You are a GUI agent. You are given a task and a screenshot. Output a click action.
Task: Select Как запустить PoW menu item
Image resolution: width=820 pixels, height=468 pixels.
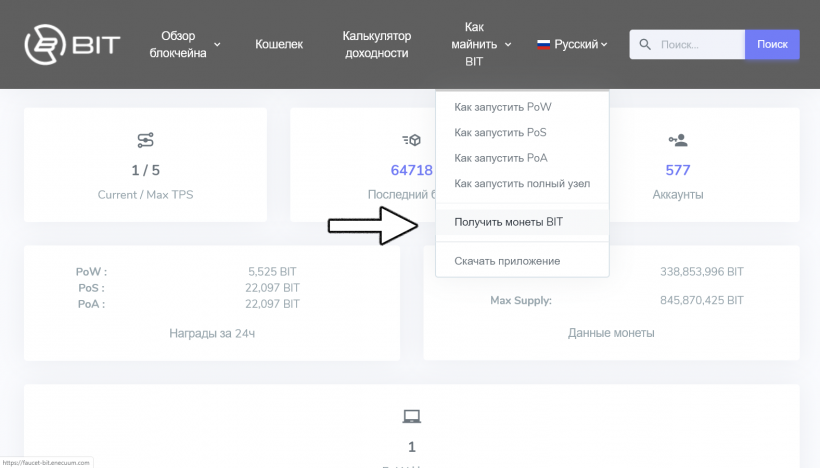coord(522,107)
